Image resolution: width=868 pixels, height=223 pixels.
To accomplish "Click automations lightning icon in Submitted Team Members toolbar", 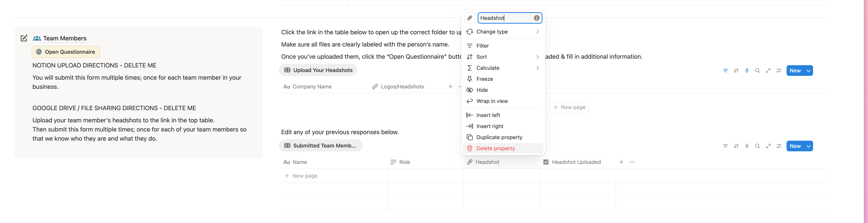I will pos(747,146).
